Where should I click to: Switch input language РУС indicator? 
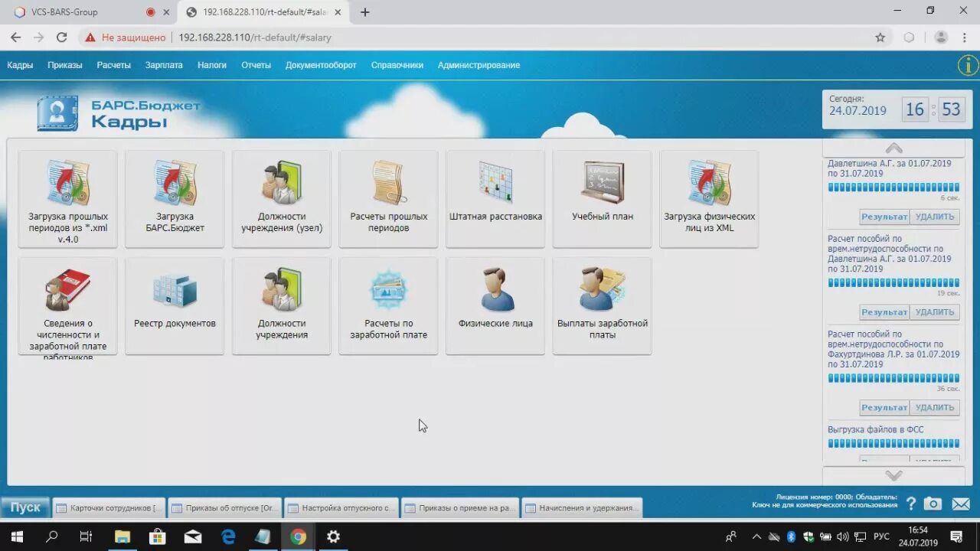point(881,536)
